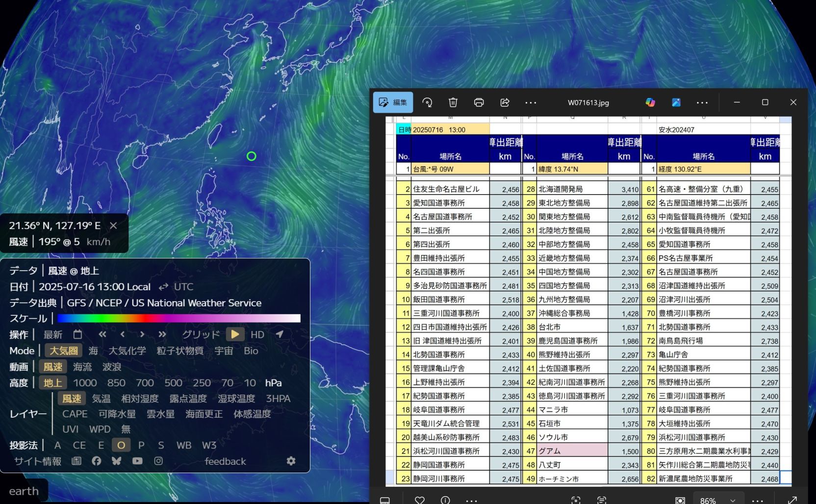Open the right ellipsis menu beside Designer icon

pyautogui.click(x=702, y=102)
